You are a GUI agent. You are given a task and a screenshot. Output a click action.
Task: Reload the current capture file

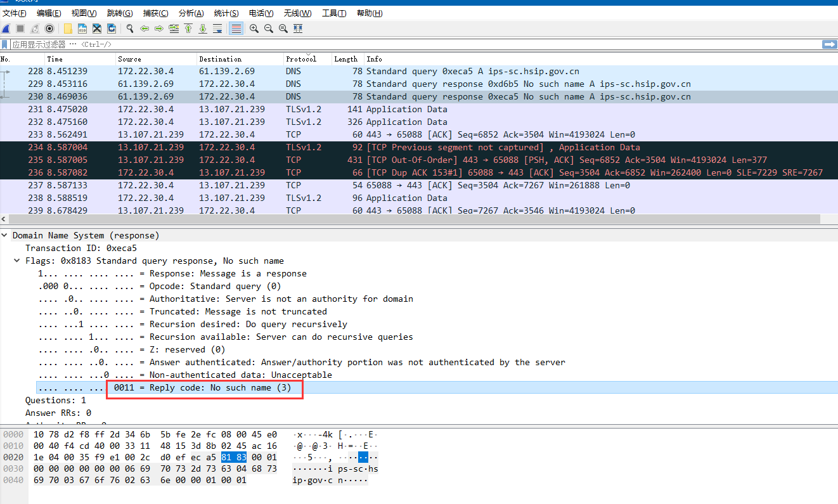coord(112,29)
